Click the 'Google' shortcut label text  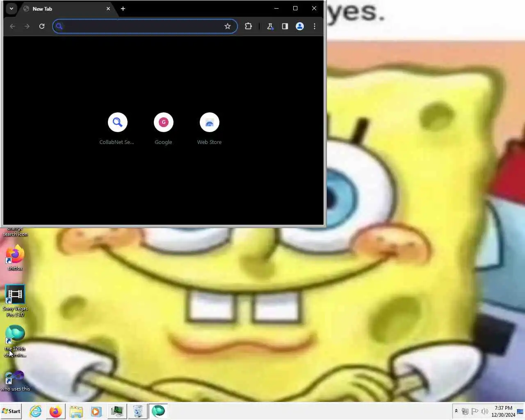pyautogui.click(x=163, y=142)
